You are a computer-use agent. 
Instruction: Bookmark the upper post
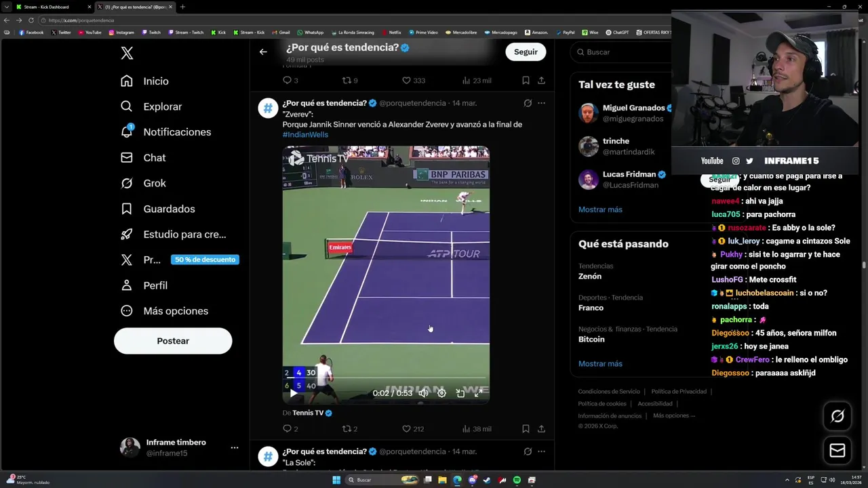tap(526, 81)
